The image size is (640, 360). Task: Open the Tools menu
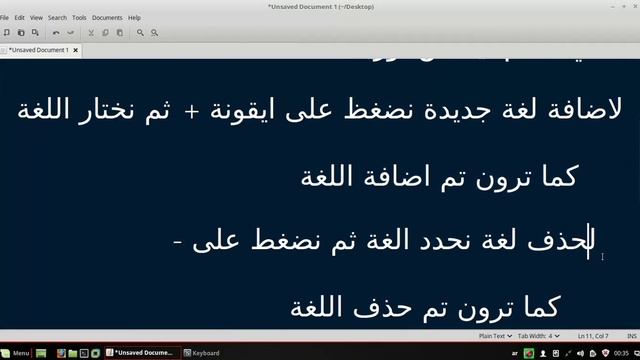tap(79, 18)
